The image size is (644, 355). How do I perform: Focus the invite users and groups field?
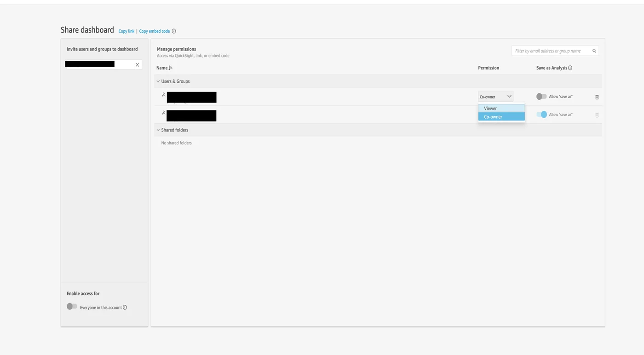(103, 64)
